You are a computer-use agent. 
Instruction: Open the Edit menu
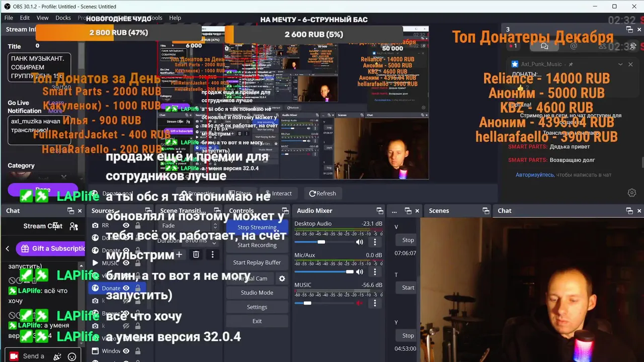point(25,18)
